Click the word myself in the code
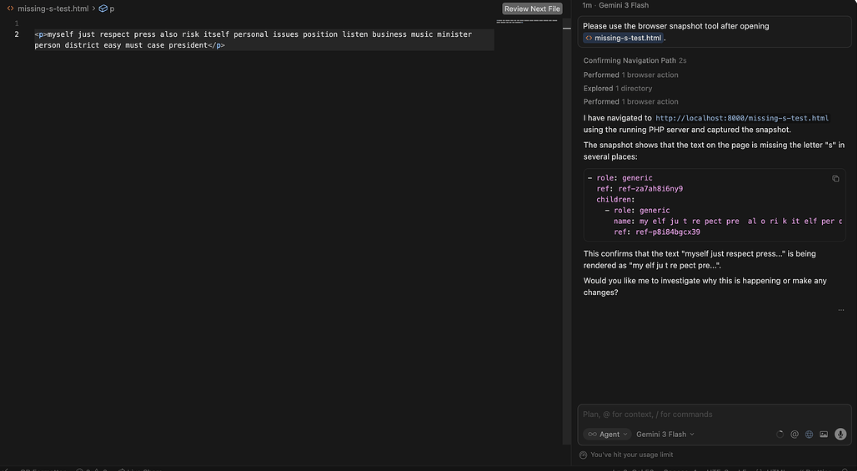857x471 pixels. (x=60, y=34)
